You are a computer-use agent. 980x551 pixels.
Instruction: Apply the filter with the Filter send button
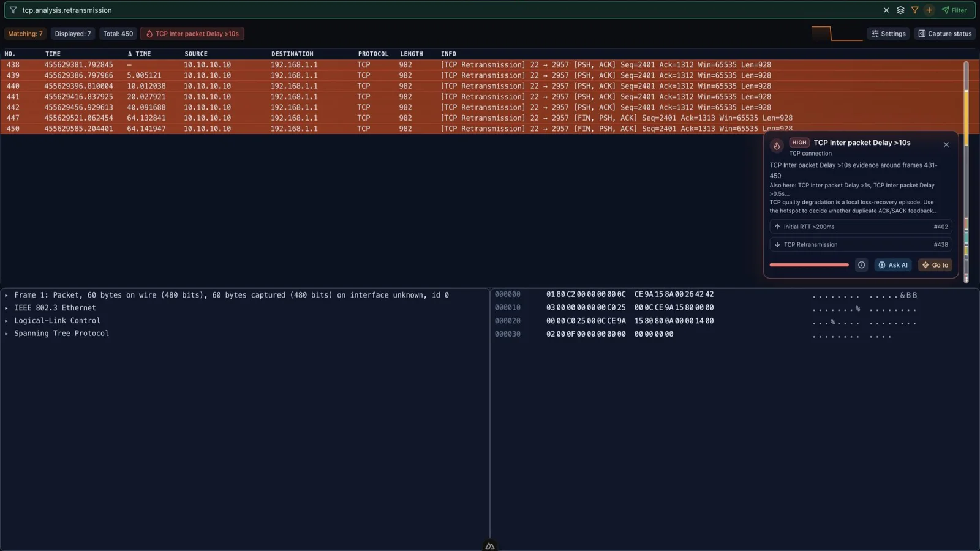pyautogui.click(x=954, y=10)
